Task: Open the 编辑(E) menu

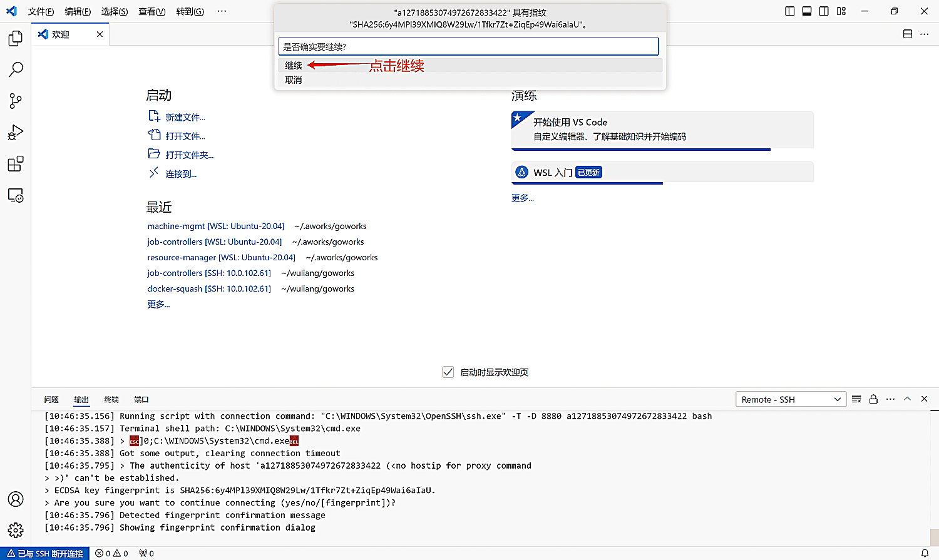Action: 78,11
